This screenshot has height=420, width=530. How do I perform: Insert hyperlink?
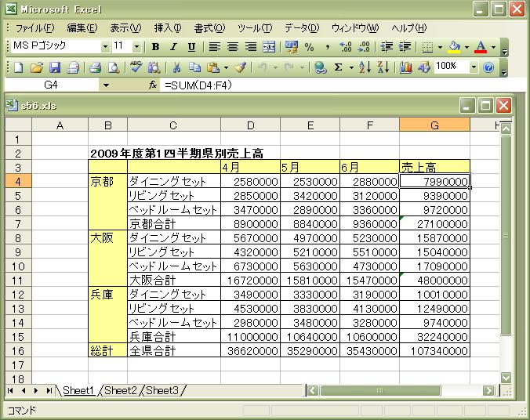320,67
